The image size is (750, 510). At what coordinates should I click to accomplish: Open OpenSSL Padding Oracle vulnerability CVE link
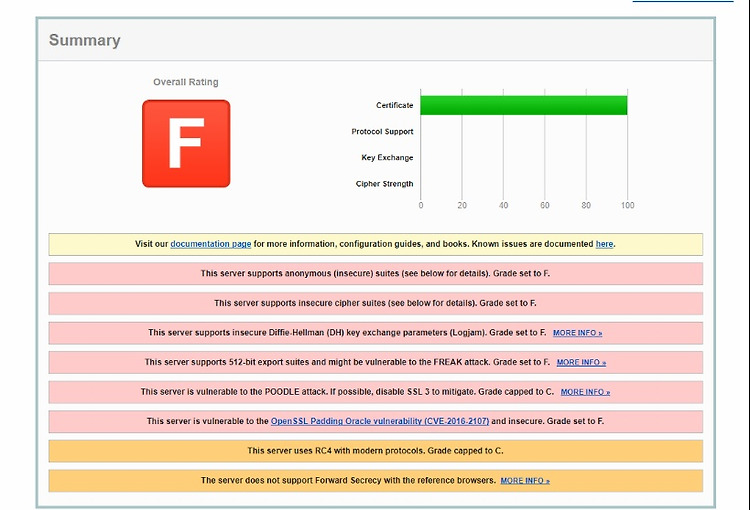coord(380,421)
